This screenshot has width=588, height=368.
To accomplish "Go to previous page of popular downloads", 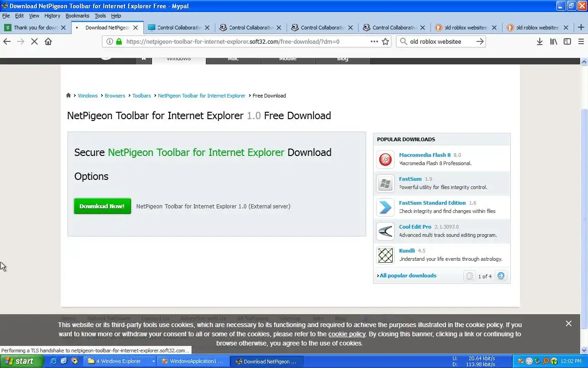I will tap(469, 276).
